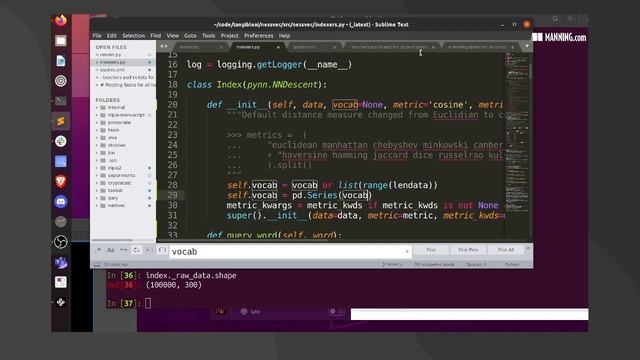Click Find All button
Screen dimensions: 640x360
(x=505, y=250)
